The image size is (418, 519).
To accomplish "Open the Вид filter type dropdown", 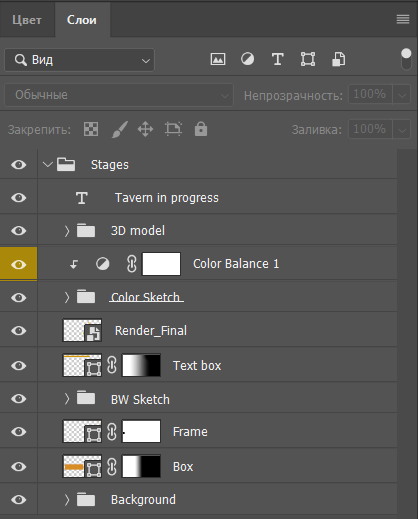I will click(79, 60).
